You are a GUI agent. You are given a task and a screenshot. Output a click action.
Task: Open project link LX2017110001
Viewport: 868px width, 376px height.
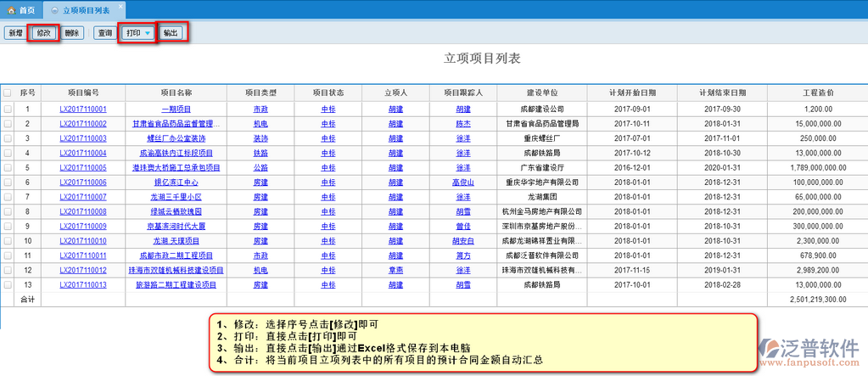pyautogui.click(x=82, y=109)
